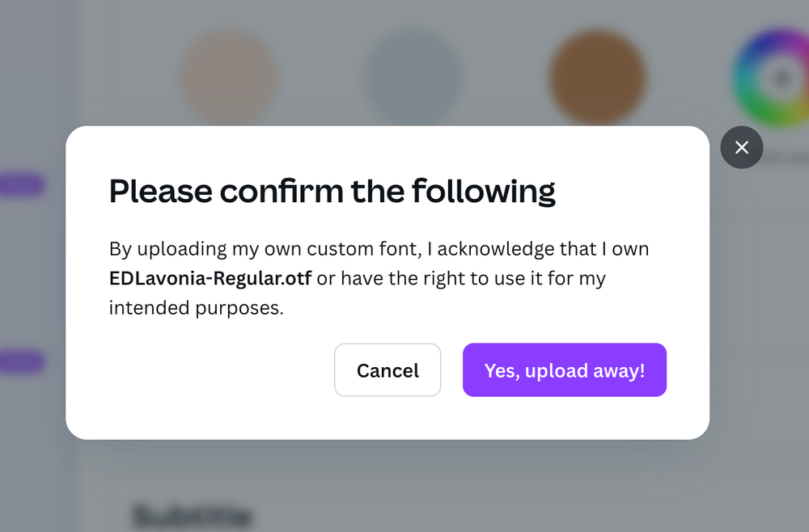The height and width of the screenshot is (532, 809).
Task: Click the lower purple pill on the left edge
Action: [22, 361]
